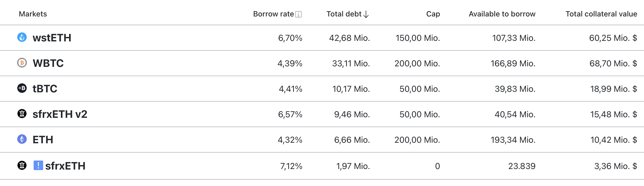Click the tBTC token icon
Viewport: 644px width, 186px height.
click(22, 88)
